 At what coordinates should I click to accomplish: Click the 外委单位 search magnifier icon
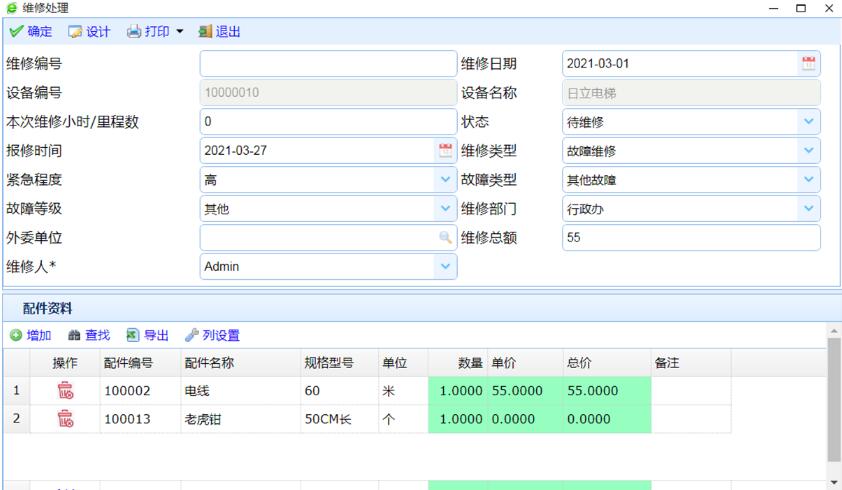coord(445,238)
